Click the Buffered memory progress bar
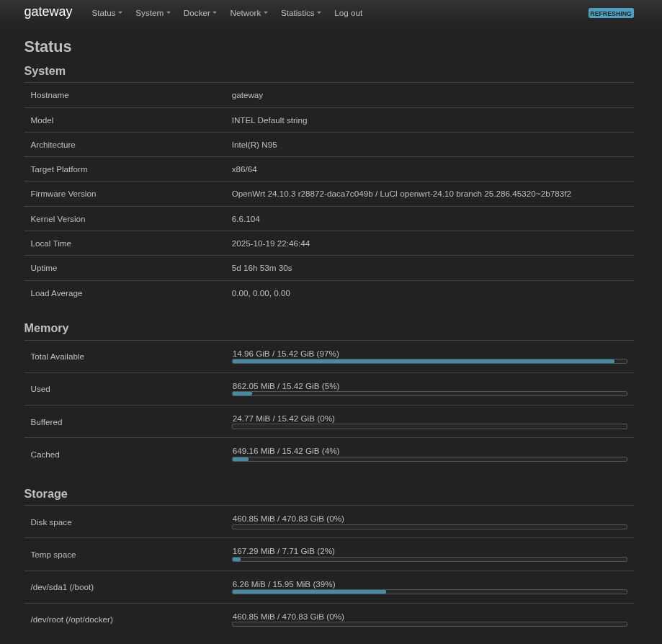The image size is (662, 644). pyautogui.click(x=429, y=426)
